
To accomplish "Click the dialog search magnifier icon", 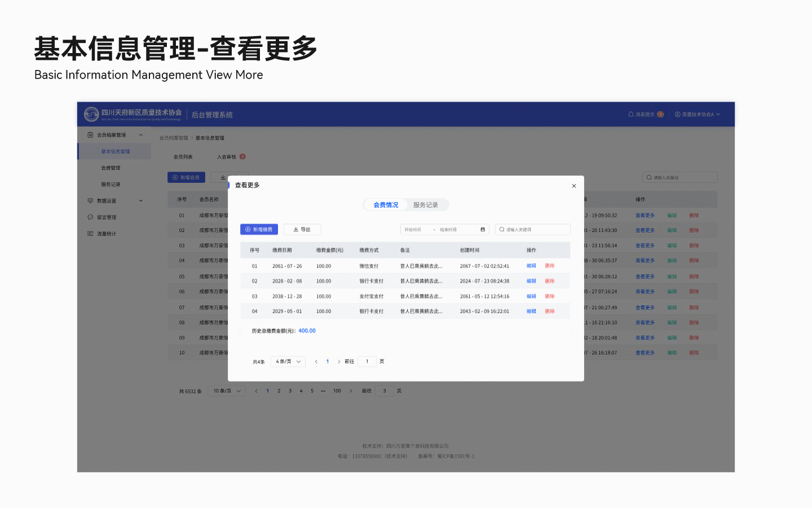I will [502, 230].
